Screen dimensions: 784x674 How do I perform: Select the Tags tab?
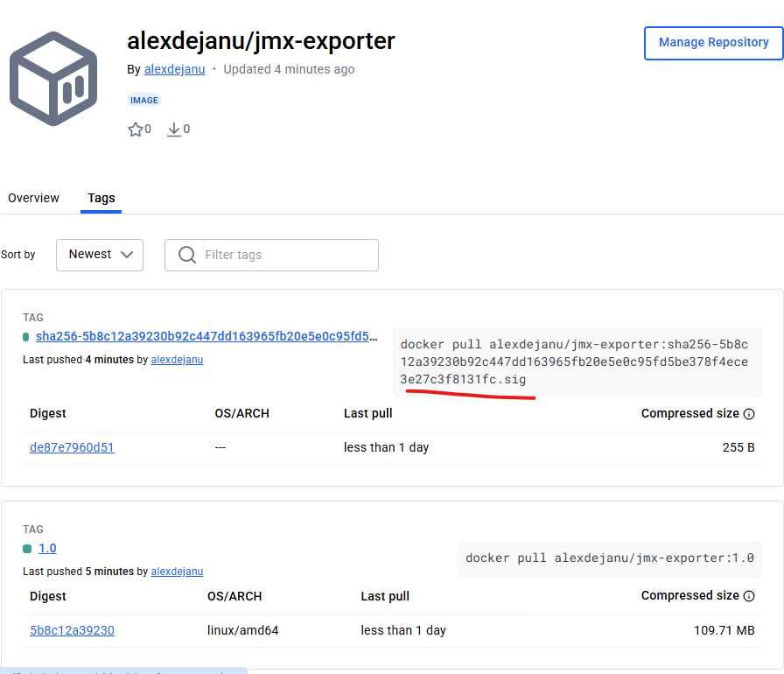101,198
